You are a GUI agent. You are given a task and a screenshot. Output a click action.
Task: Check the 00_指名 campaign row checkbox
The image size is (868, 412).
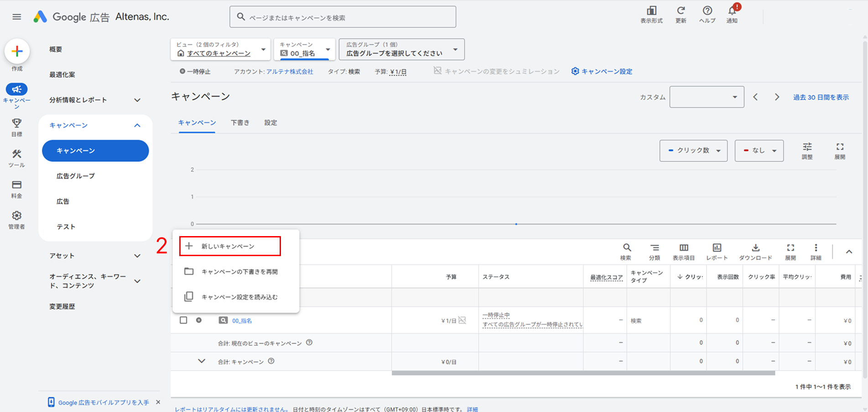click(183, 320)
